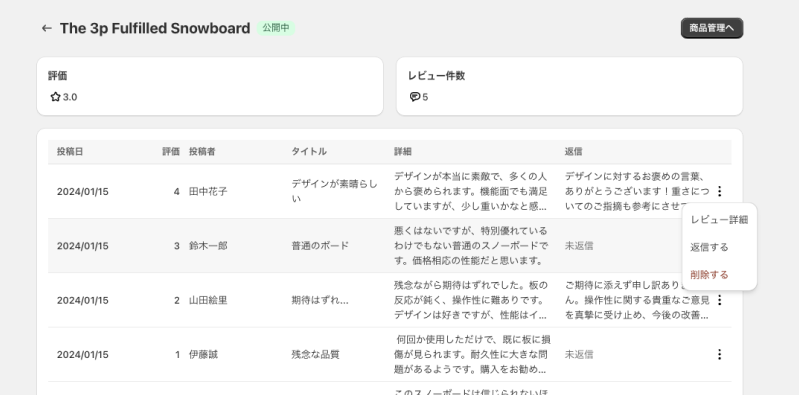Click the comment bubble icon beside 5

tap(415, 97)
